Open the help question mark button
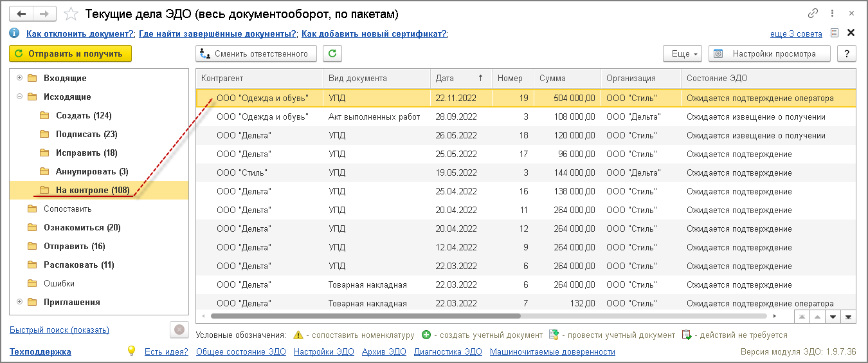This screenshot has width=868, height=363. [x=847, y=54]
